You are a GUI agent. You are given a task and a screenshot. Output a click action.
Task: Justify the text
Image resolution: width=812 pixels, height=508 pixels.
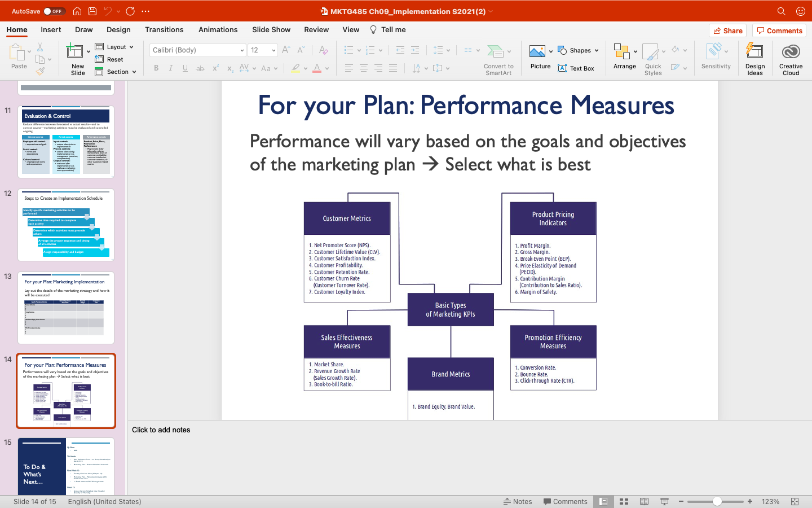pyautogui.click(x=393, y=68)
